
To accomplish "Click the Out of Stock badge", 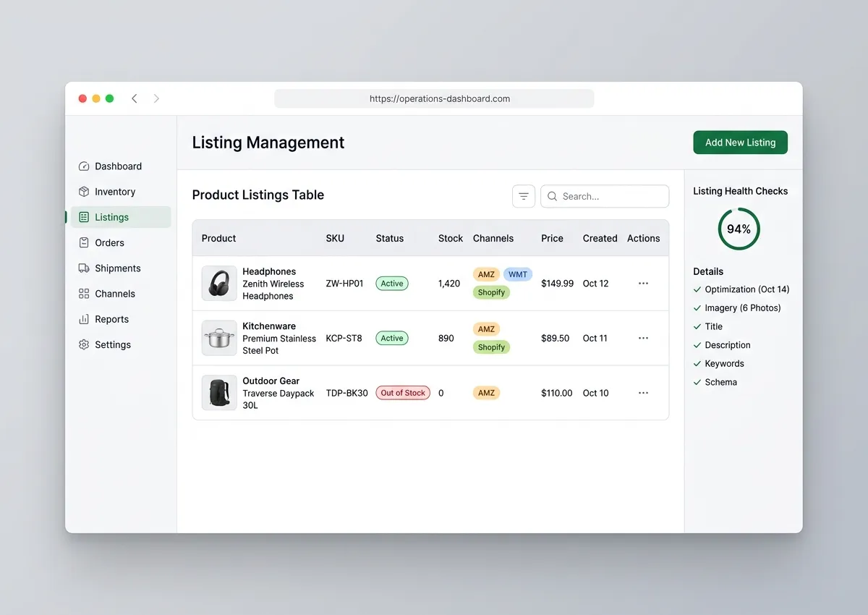I will (x=403, y=393).
